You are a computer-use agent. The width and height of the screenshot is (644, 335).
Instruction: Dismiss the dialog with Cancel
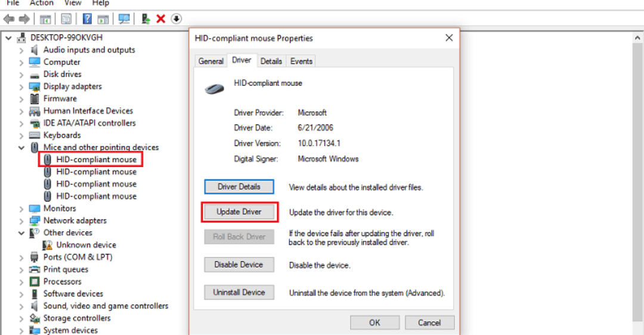429,322
